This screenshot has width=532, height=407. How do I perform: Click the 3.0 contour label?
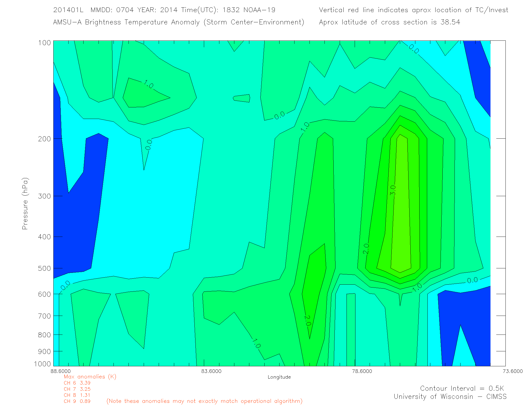point(393,190)
